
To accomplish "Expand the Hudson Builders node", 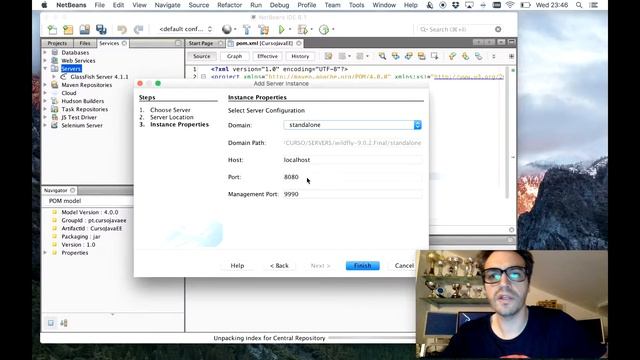I will point(45,101).
